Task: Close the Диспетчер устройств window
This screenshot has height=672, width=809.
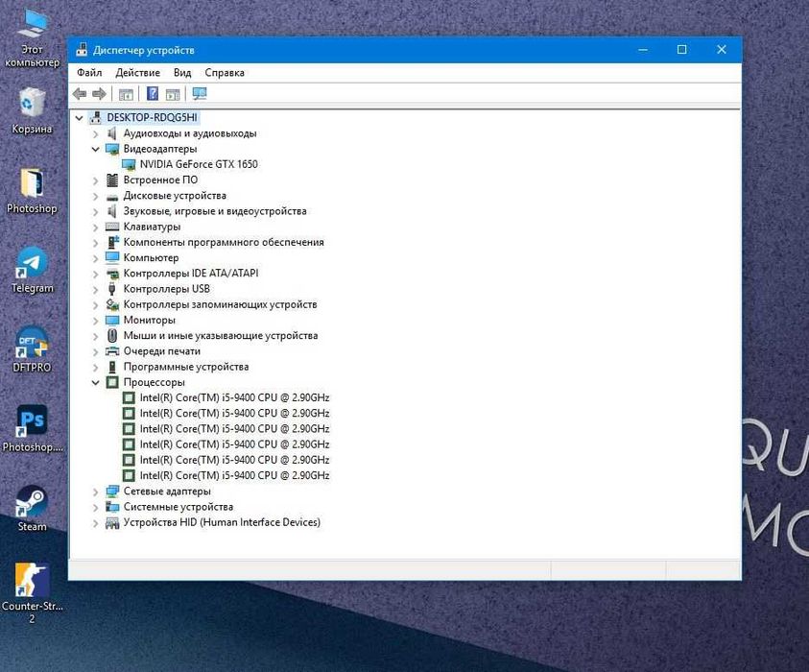Action: pyautogui.click(x=722, y=50)
